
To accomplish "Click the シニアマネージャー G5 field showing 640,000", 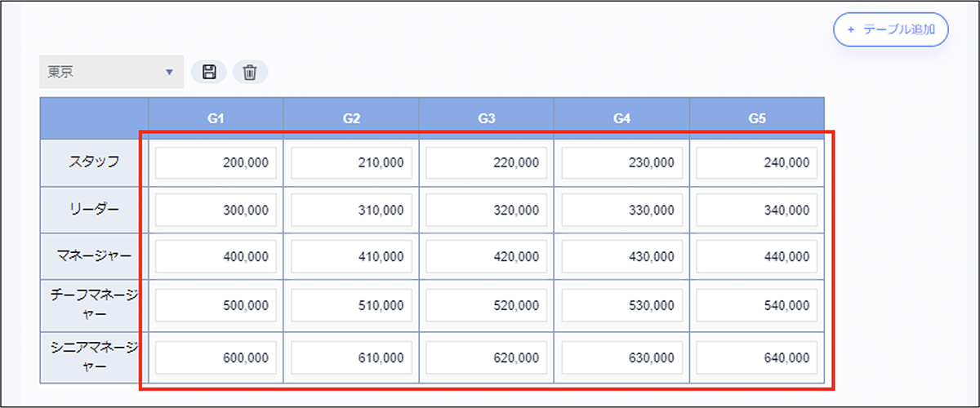I will coord(757,357).
